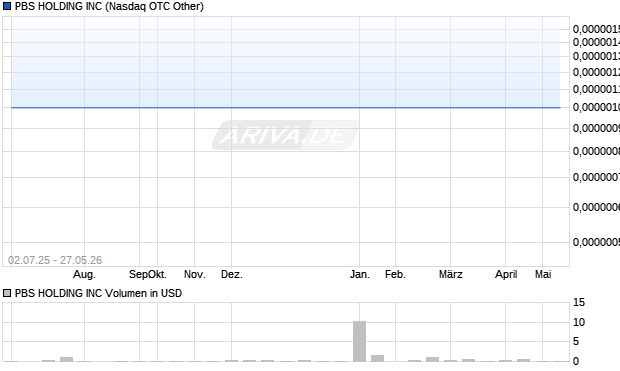The width and height of the screenshot is (620, 371).
Task: Click the Mai axis label
Action: (543, 274)
